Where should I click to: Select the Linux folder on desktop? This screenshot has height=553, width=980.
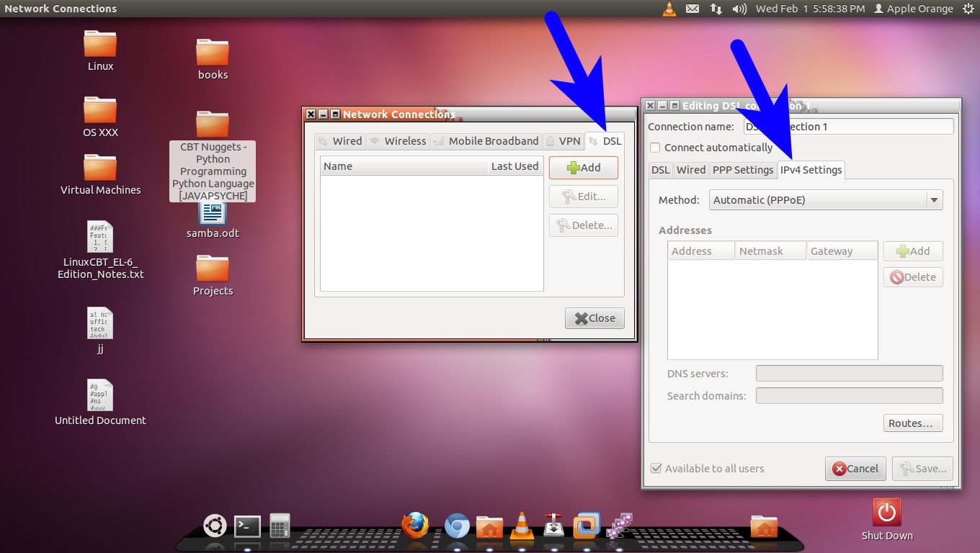tap(100, 50)
